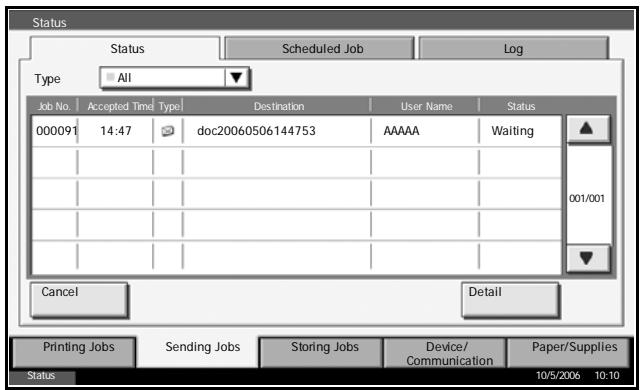Open the Type dropdown arrow
Image resolution: width=643 pixels, height=390 pixels.
tap(236, 78)
